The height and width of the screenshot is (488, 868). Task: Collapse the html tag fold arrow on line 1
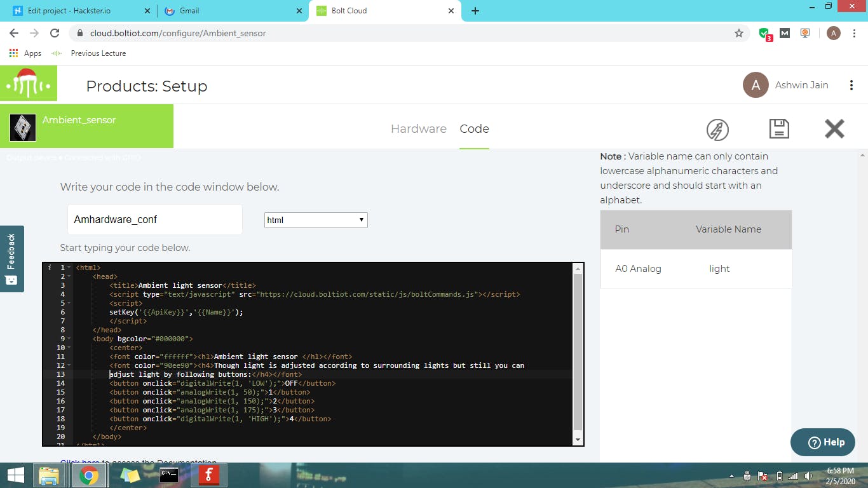click(69, 268)
